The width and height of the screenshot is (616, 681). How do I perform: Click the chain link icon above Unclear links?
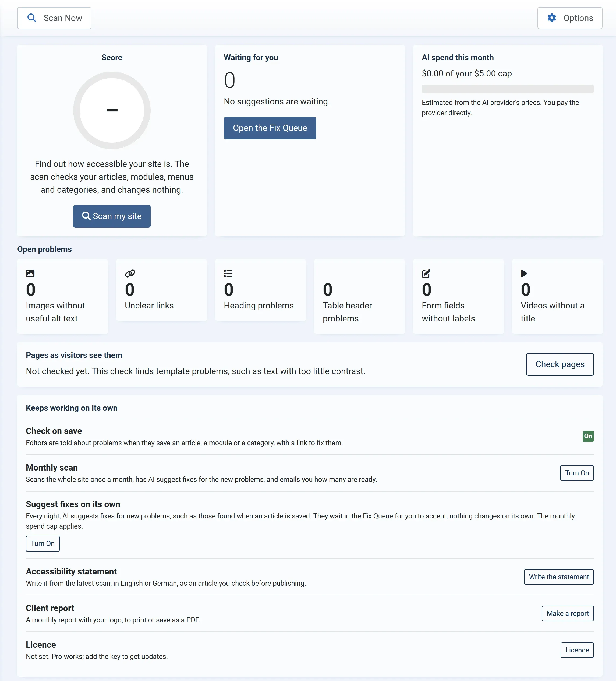(x=130, y=273)
